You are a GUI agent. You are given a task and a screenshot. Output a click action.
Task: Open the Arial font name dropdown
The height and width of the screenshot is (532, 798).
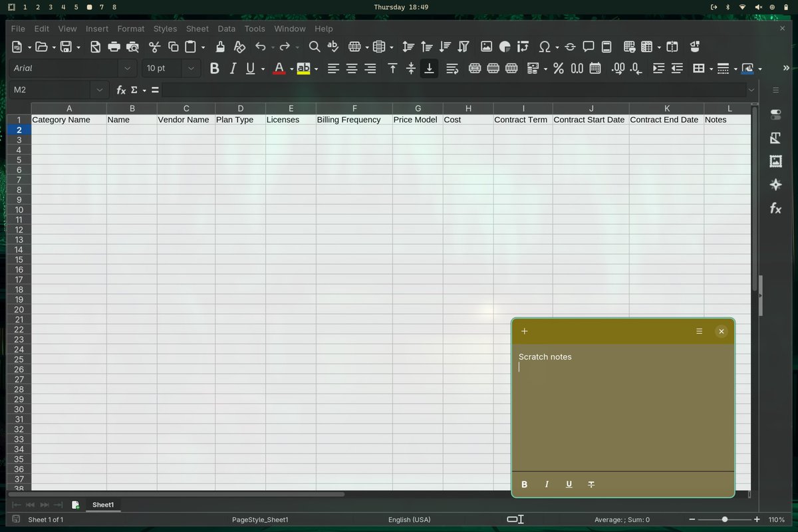127,68
